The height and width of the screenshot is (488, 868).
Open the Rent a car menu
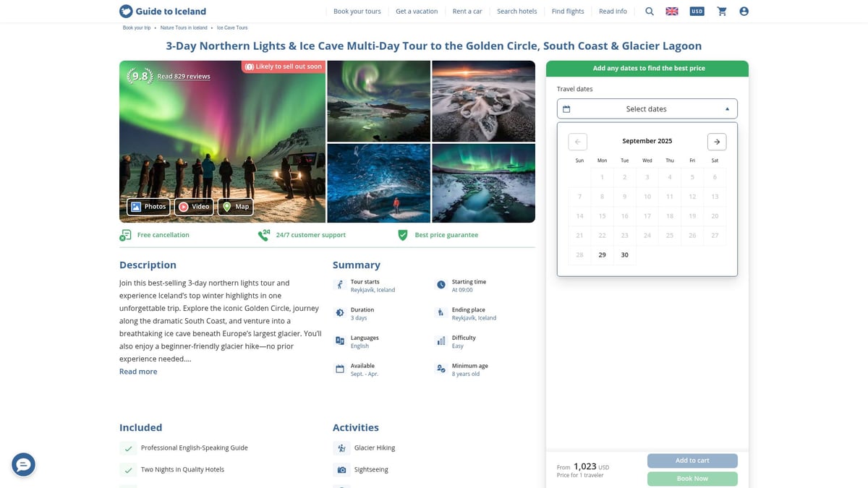[x=467, y=12]
